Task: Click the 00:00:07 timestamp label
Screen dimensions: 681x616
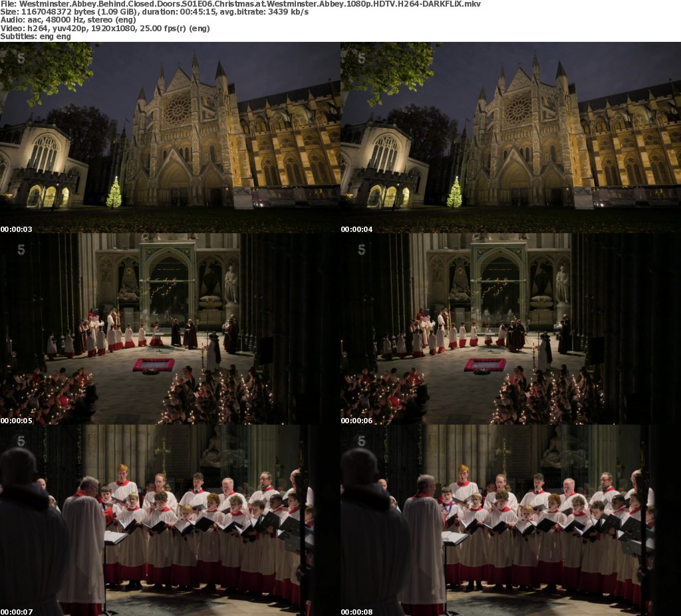Action: pyautogui.click(x=16, y=611)
